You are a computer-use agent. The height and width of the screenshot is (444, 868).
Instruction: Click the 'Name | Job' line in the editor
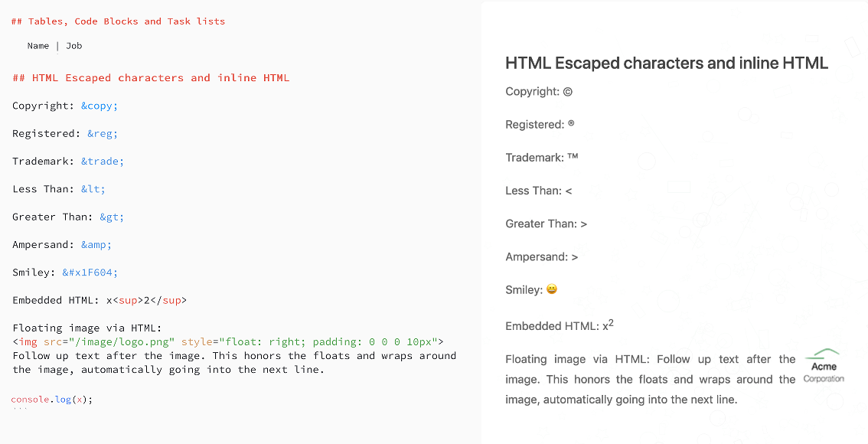coord(54,46)
